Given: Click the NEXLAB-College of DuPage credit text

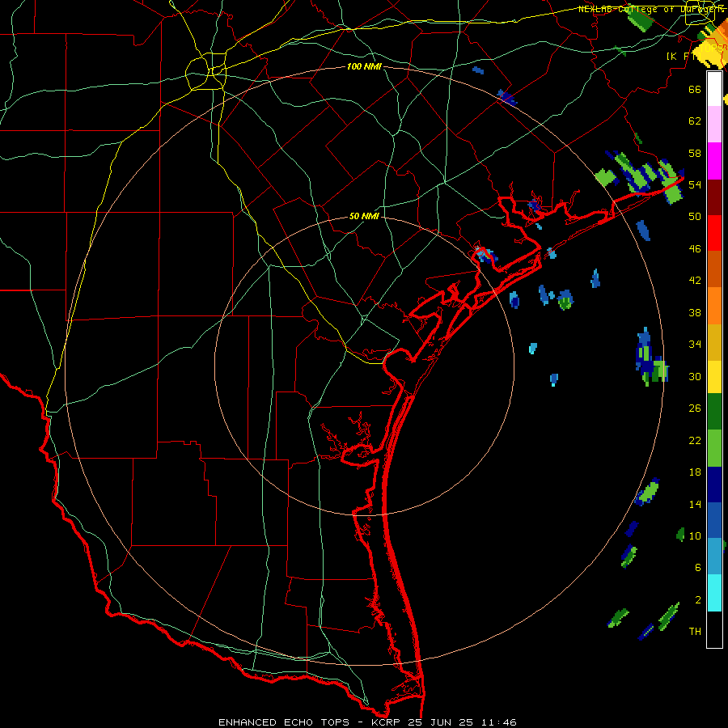Looking at the screenshot, I should tap(650, 9).
